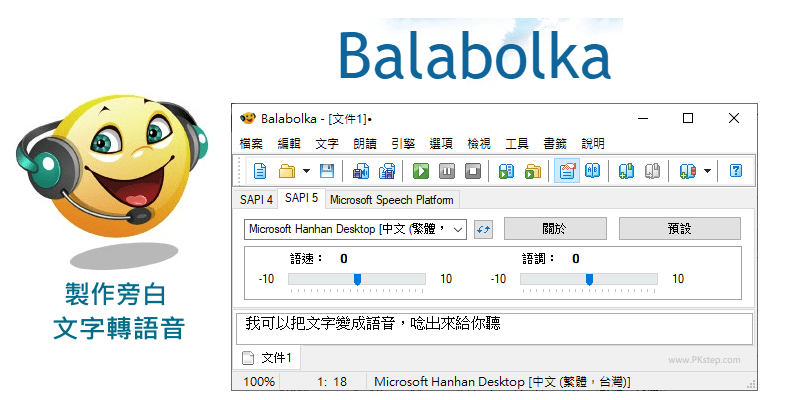Viewport: 800px width, 400px height.
Task: Open a file with the folder icon
Action: pos(287,170)
